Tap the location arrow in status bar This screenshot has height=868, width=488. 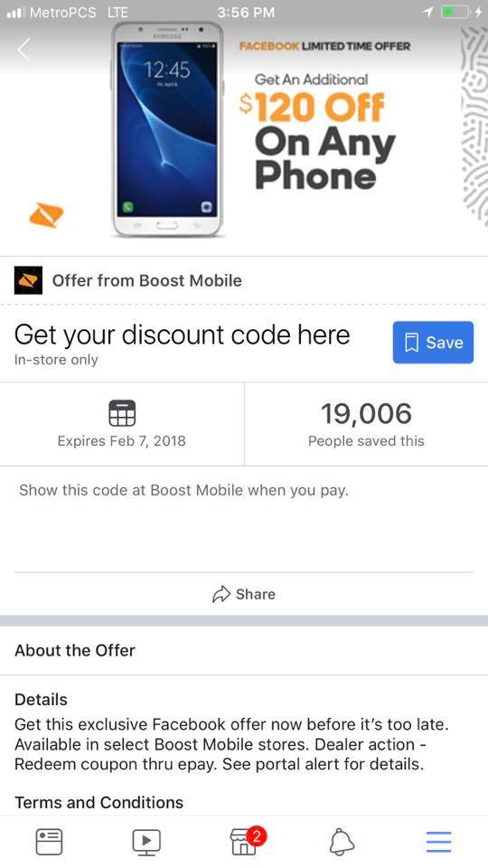pos(427,12)
